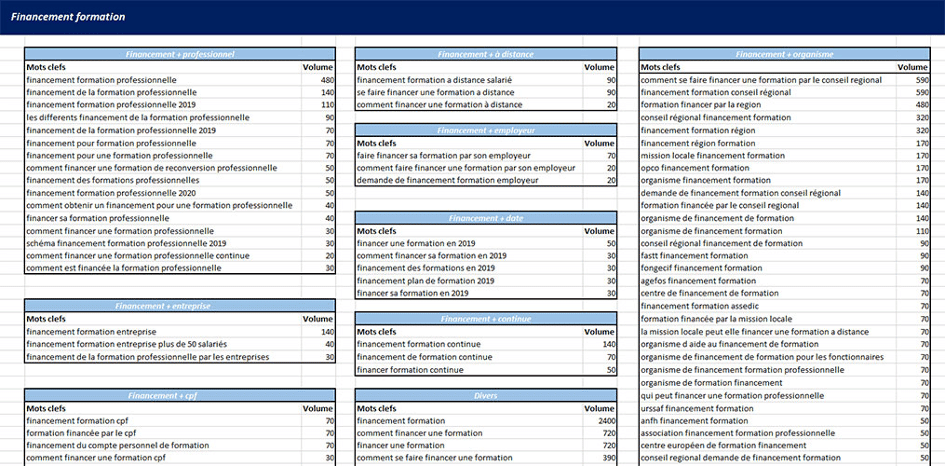The width and height of the screenshot is (945, 466).
Task: Click the volume value 2400 in Divers
Action: [x=605, y=421]
